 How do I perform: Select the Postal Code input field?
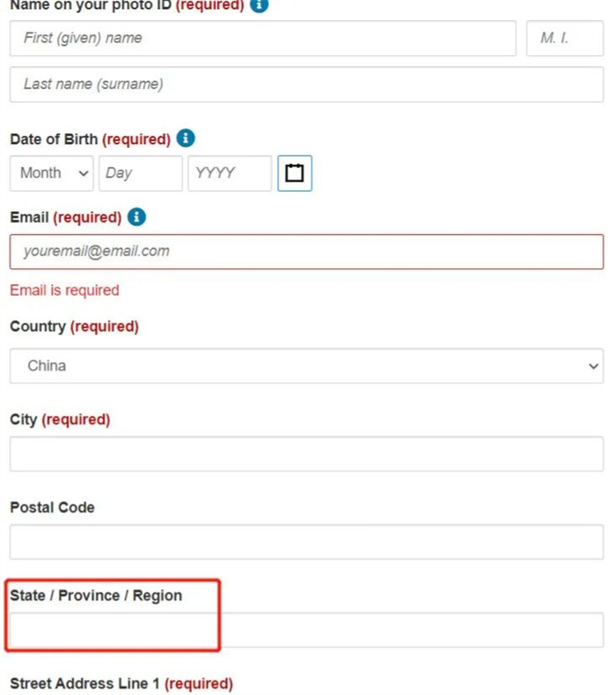(306, 542)
